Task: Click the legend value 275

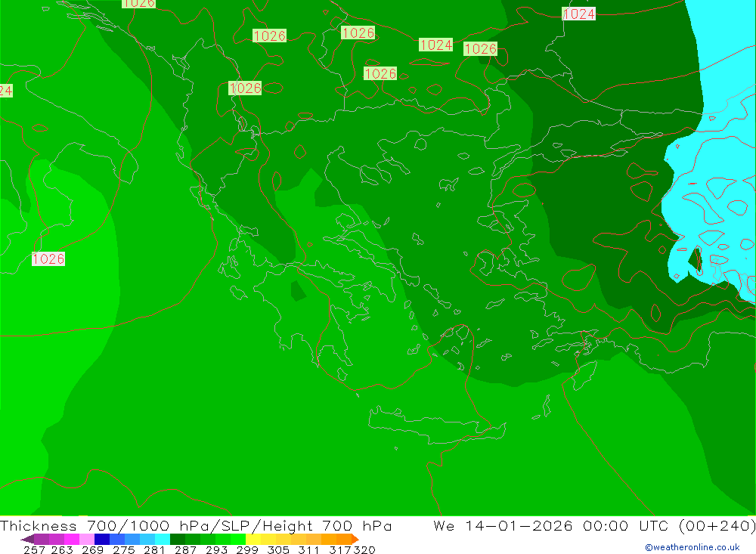Action: coord(123,549)
